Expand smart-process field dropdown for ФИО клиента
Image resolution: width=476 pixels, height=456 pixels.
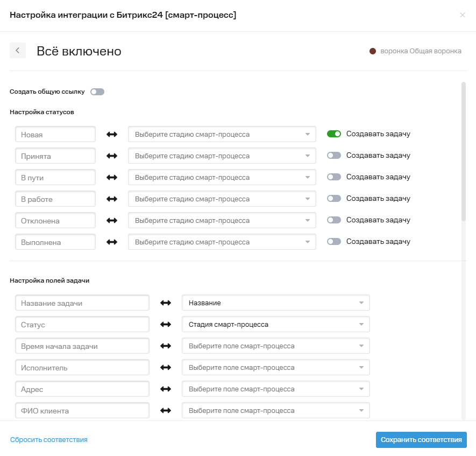275,411
